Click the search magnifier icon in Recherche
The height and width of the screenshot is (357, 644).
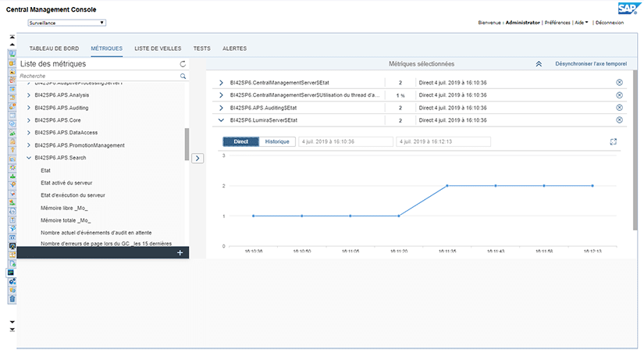tap(183, 77)
